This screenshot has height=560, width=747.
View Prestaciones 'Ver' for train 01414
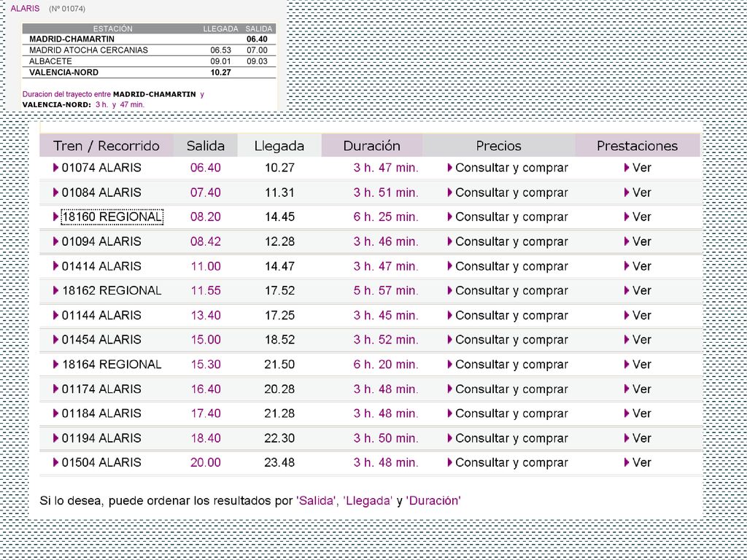click(641, 266)
